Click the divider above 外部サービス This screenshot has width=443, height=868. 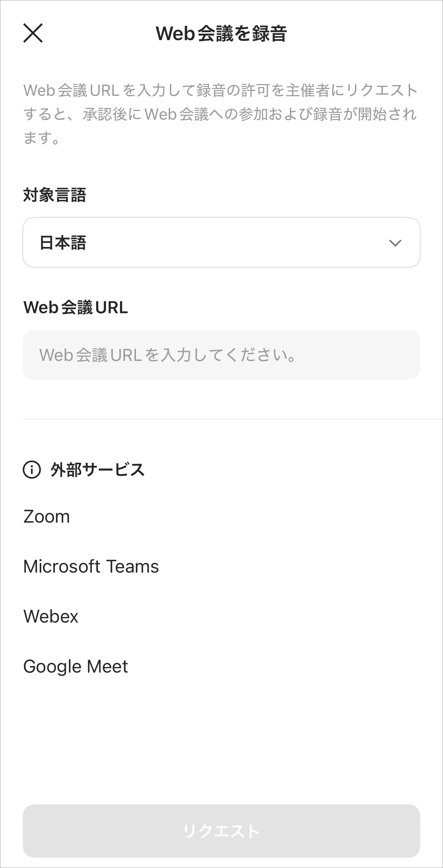point(232,419)
